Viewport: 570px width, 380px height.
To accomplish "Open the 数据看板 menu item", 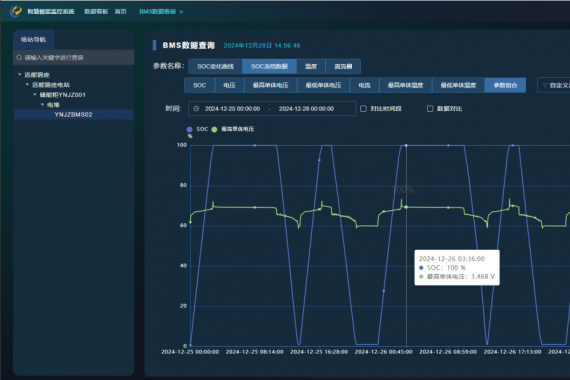I will coord(96,12).
